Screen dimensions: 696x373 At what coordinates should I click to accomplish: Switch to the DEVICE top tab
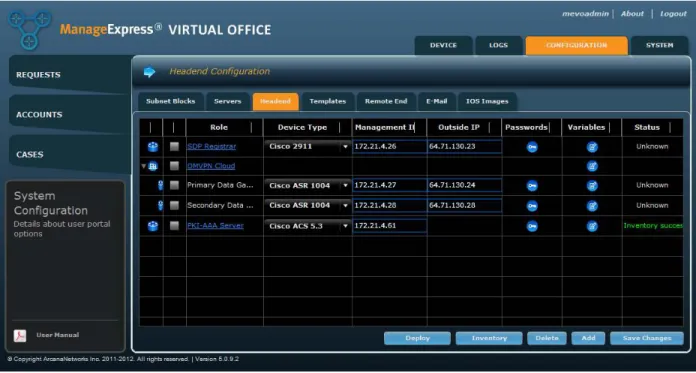pos(443,46)
